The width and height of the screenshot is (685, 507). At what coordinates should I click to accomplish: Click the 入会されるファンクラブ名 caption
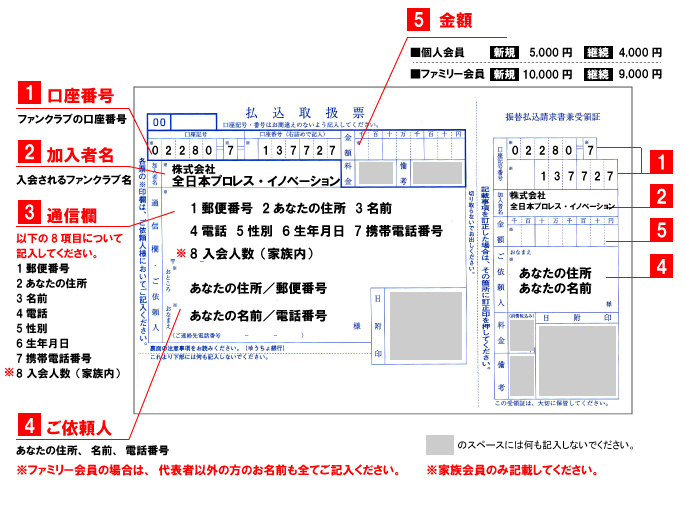[74, 179]
